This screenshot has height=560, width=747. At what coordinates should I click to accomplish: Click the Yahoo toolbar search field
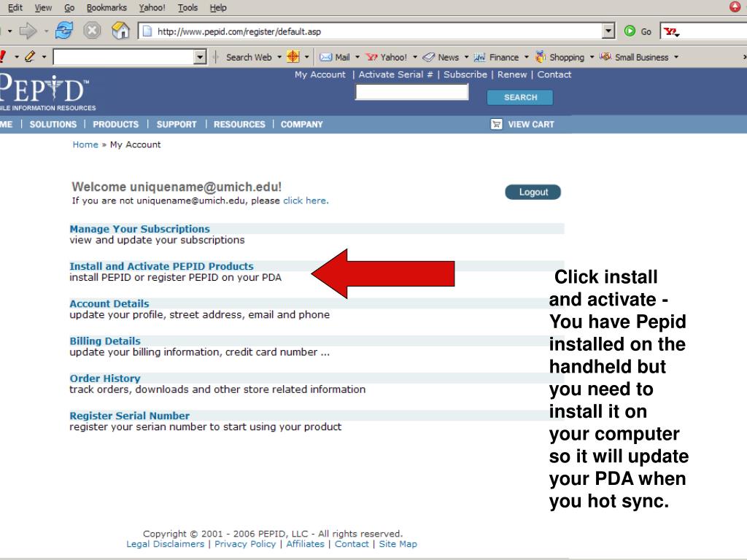124,57
